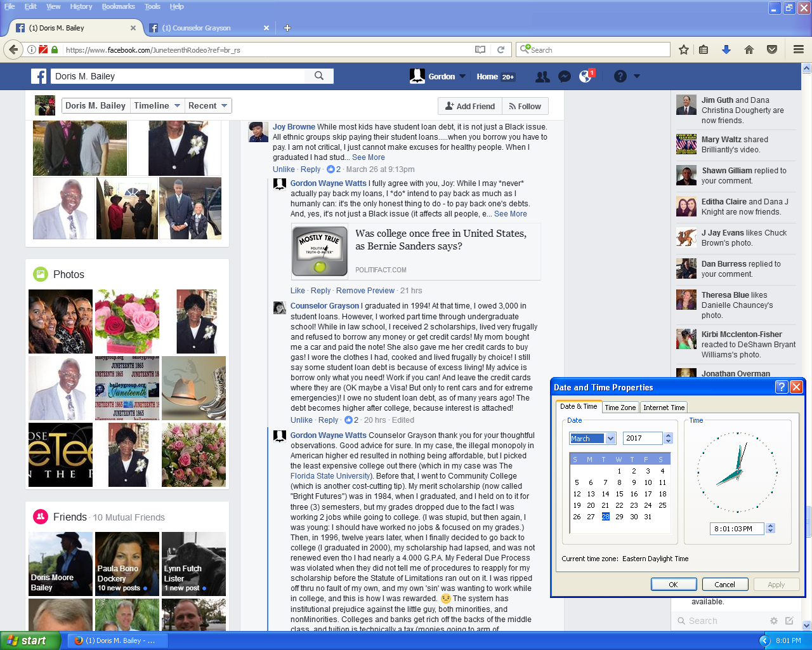
Task: Switch to the Time Zone tab
Action: coord(620,408)
